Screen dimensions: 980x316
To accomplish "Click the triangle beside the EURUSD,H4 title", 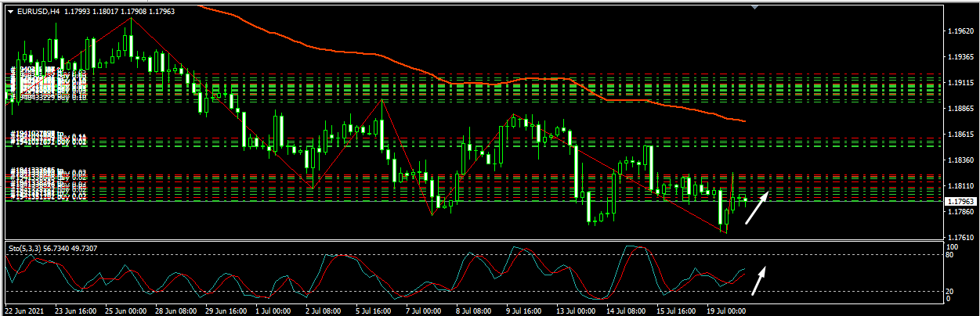I will pyautogui.click(x=10, y=12).
